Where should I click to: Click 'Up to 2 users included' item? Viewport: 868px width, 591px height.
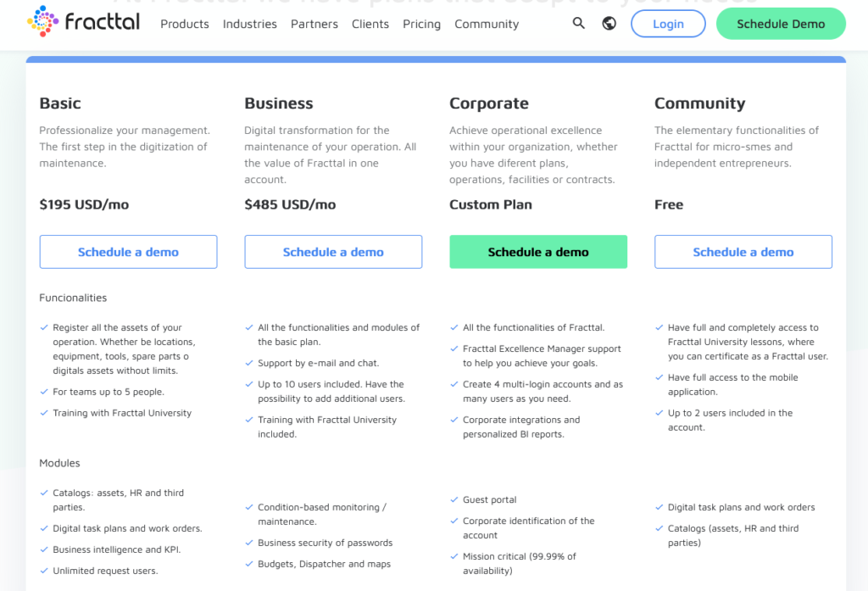730,420
